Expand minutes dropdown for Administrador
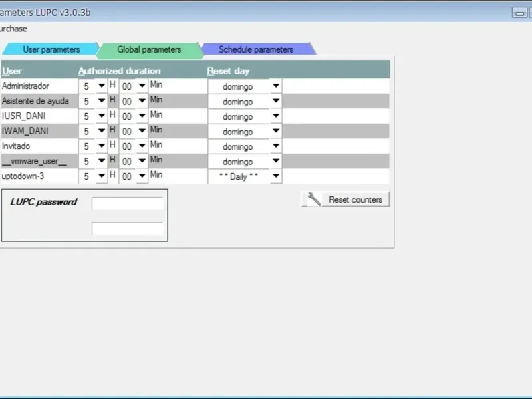This screenshot has width=532, height=399. [142, 86]
